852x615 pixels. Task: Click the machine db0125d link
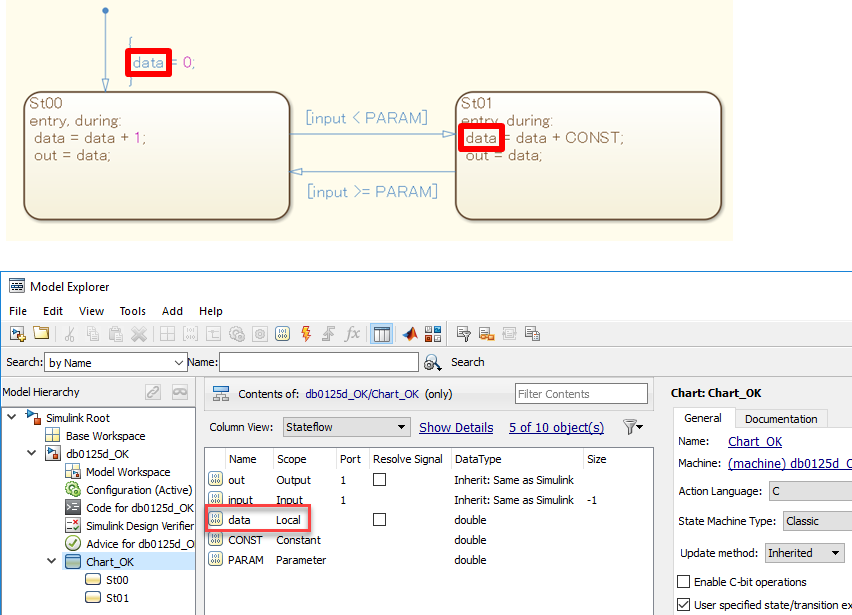pos(790,463)
